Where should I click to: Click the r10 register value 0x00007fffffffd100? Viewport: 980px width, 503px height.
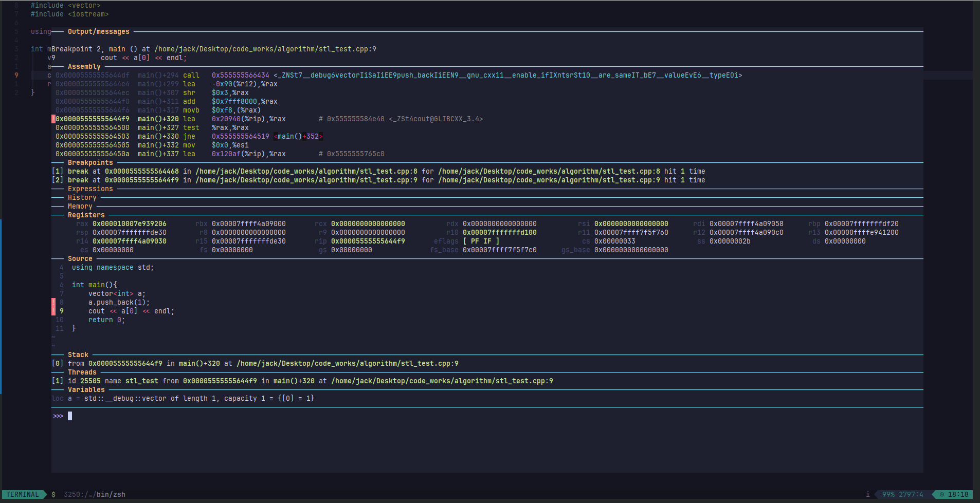click(x=500, y=233)
